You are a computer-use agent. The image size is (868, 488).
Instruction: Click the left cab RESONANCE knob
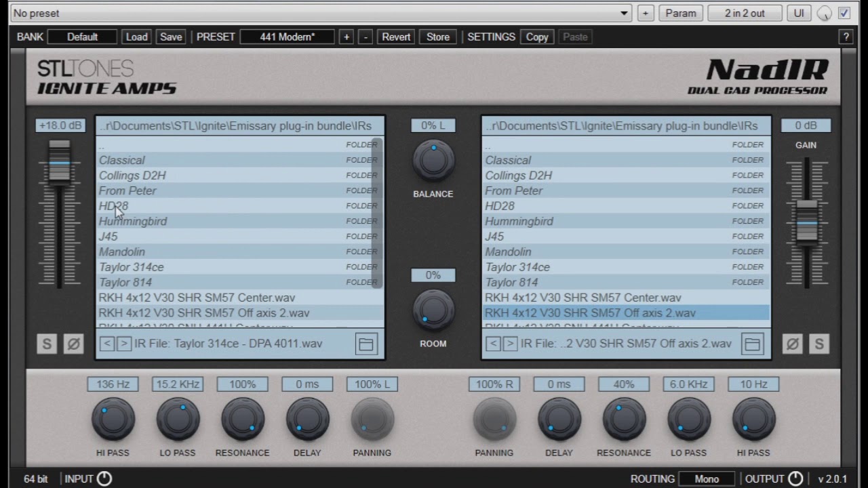pyautogui.click(x=243, y=419)
